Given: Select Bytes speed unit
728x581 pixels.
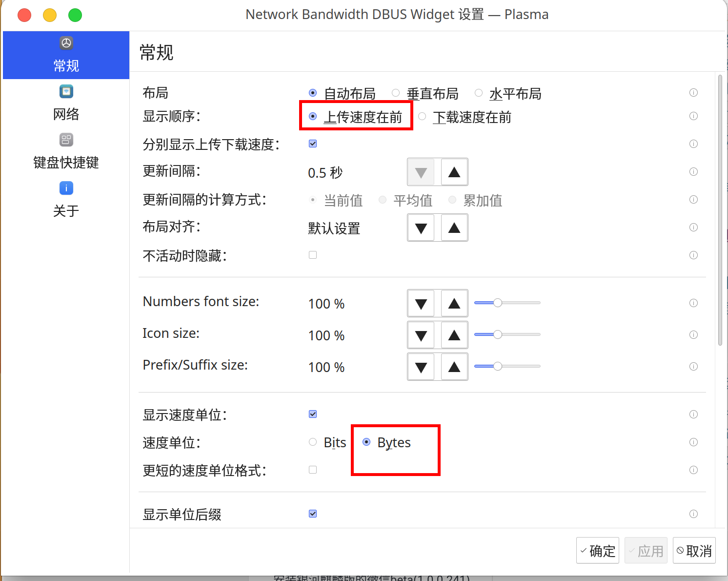Looking at the screenshot, I should click(386, 442).
